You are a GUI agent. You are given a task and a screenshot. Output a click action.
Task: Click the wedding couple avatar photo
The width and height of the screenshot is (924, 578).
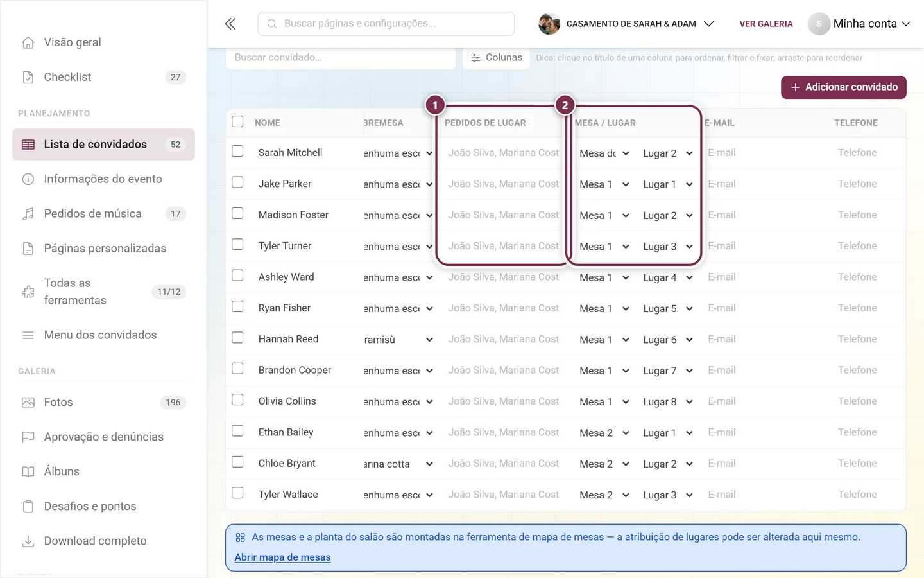[549, 24]
